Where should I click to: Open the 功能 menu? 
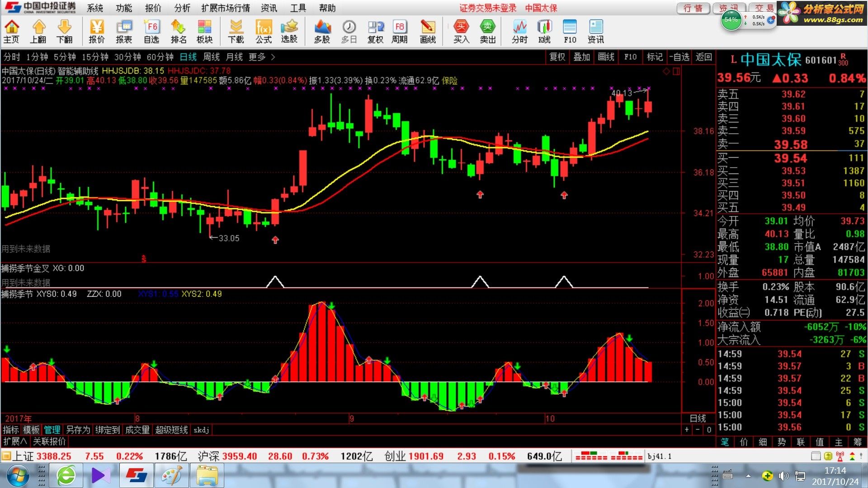124,8
